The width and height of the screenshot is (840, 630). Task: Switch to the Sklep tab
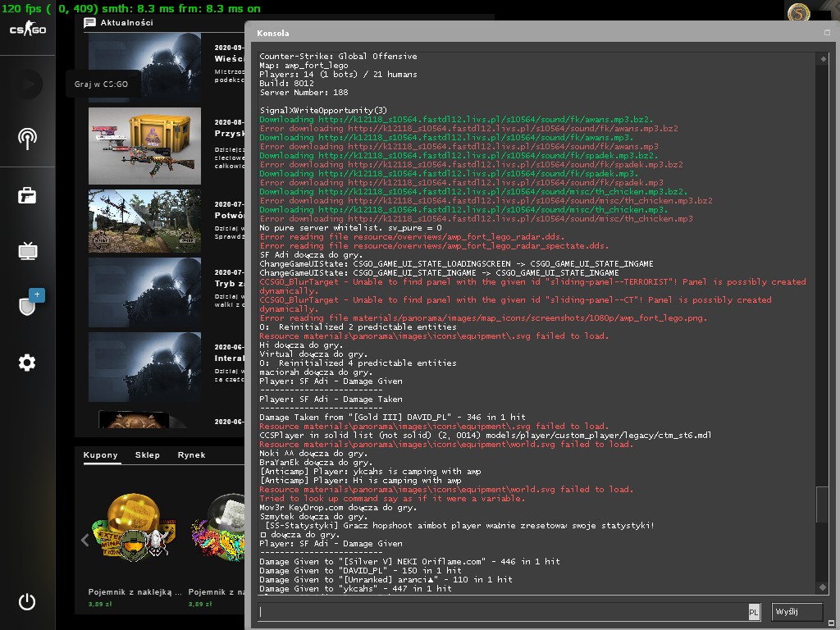pos(148,454)
